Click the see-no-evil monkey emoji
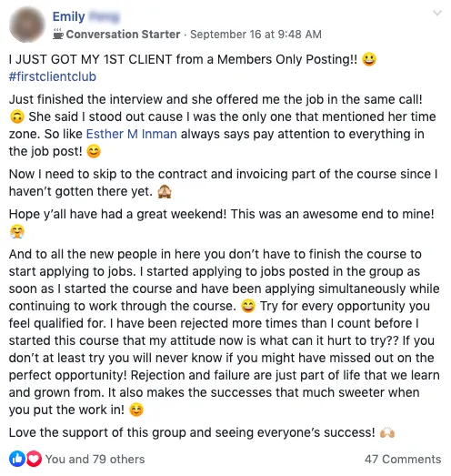The height and width of the screenshot is (476, 451). click(x=165, y=191)
